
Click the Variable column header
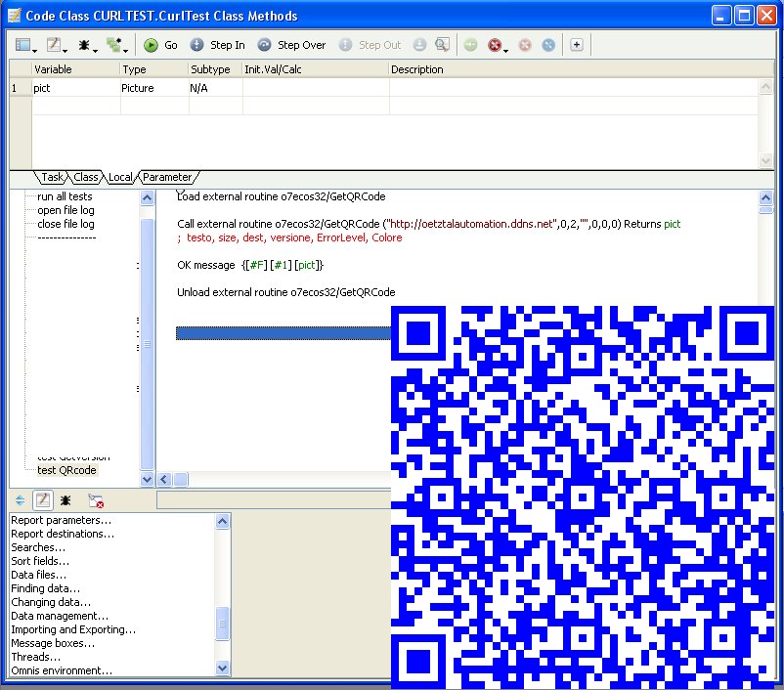click(76, 69)
